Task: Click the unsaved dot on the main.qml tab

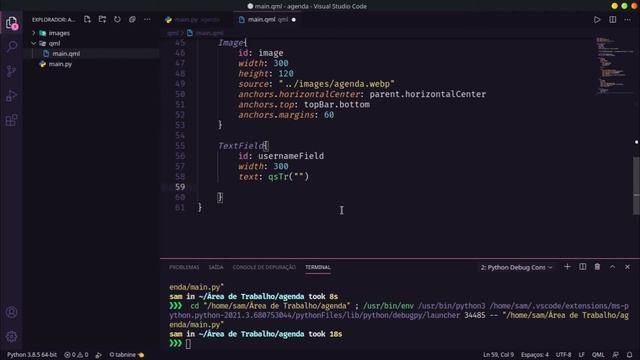Action: (293, 20)
